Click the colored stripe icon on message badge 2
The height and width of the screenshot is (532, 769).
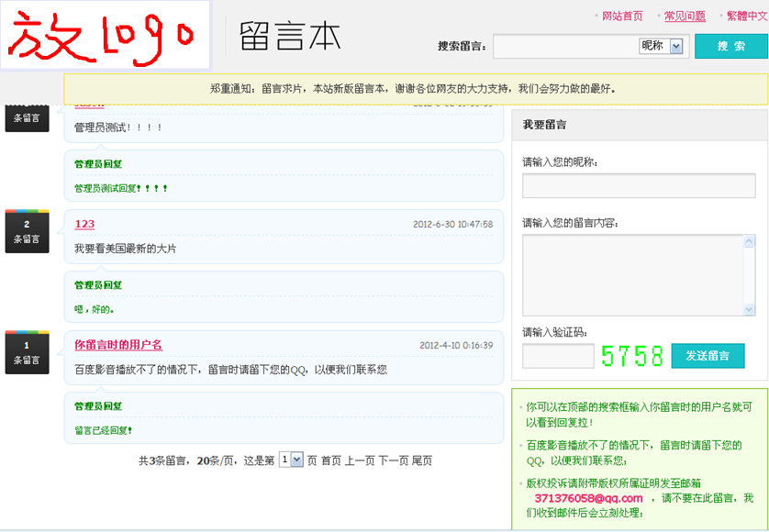click(x=28, y=211)
